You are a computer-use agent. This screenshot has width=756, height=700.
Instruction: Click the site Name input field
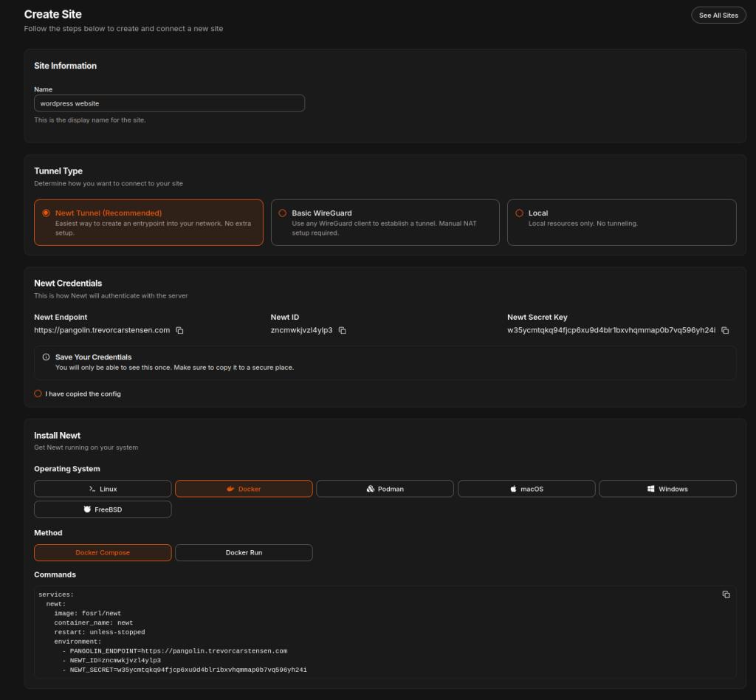[169, 103]
